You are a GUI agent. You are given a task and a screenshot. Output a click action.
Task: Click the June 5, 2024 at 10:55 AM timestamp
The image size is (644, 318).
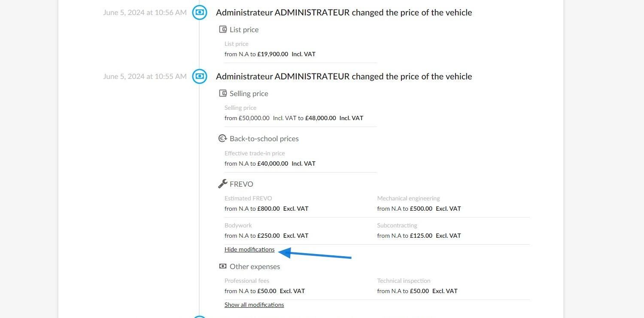(145, 76)
